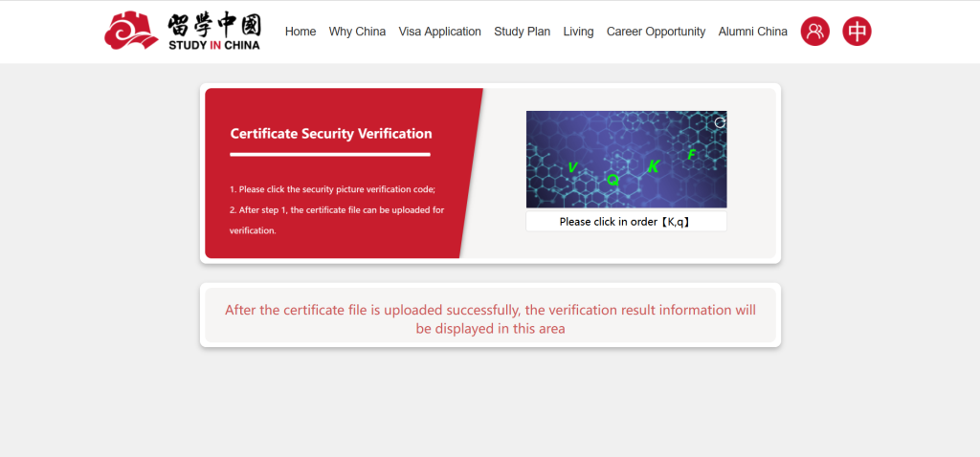The height and width of the screenshot is (457, 980).
Task: Click the green letter K in the picture
Action: click(654, 167)
